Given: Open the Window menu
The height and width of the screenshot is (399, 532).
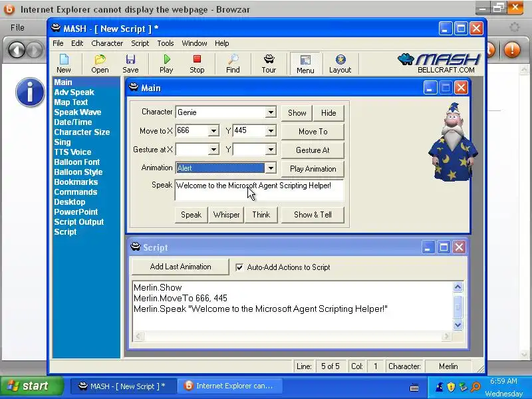Looking at the screenshot, I should click(194, 43).
